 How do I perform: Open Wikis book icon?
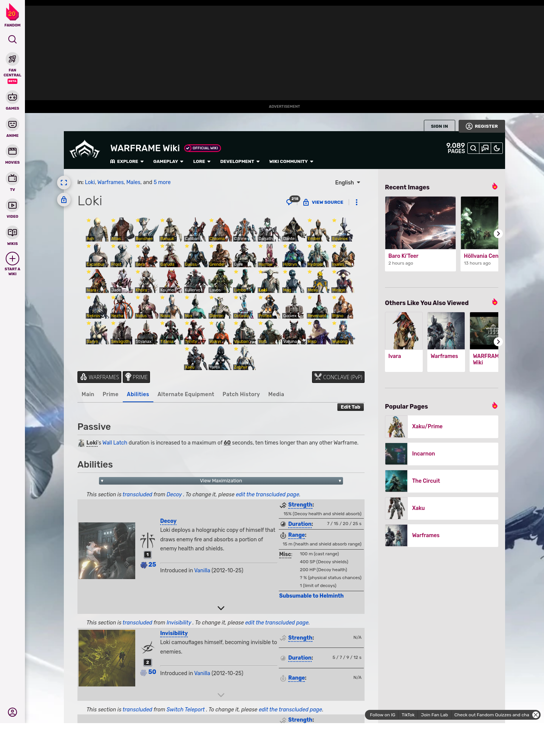[12, 232]
